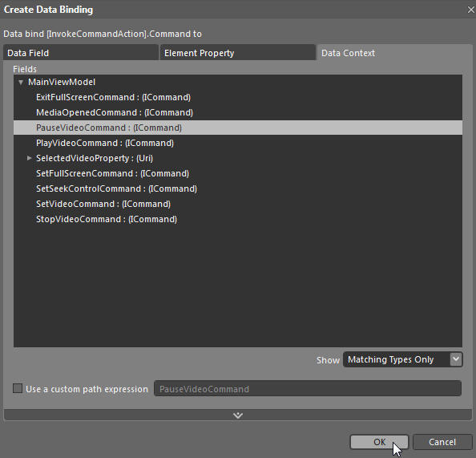Confirm binding with OK button

(379, 442)
